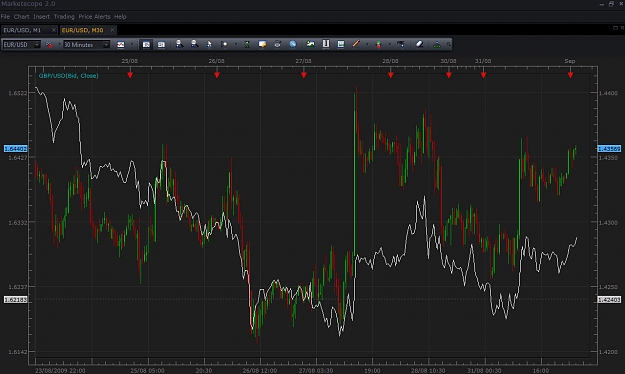Expand the arrow after the marker tool
This screenshot has height=374, width=625.
(x=236, y=45)
